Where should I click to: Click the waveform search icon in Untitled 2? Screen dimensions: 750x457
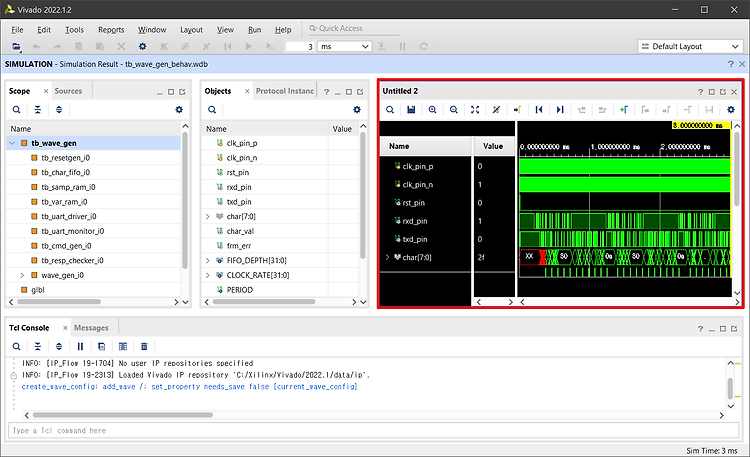tap(390, 110)
